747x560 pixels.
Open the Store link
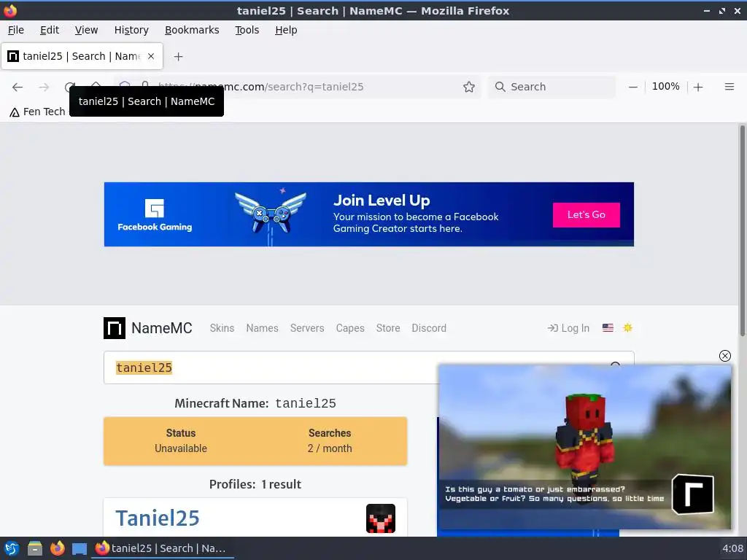click(388, 328)
